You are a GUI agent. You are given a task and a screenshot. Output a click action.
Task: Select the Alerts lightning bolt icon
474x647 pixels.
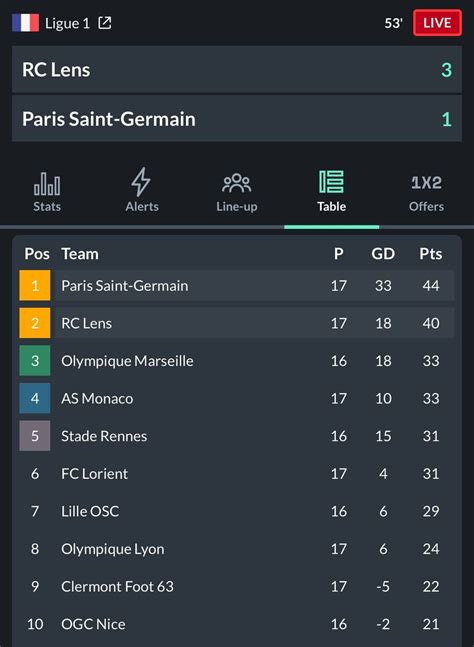click(x=141, y=182)
